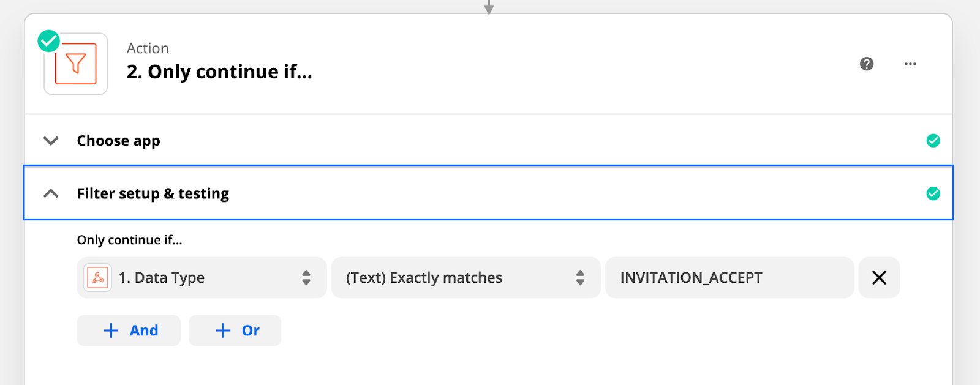Open the (Text) Exactly matches condition dropdown
The image size is (980, 385).
(466, 278)
